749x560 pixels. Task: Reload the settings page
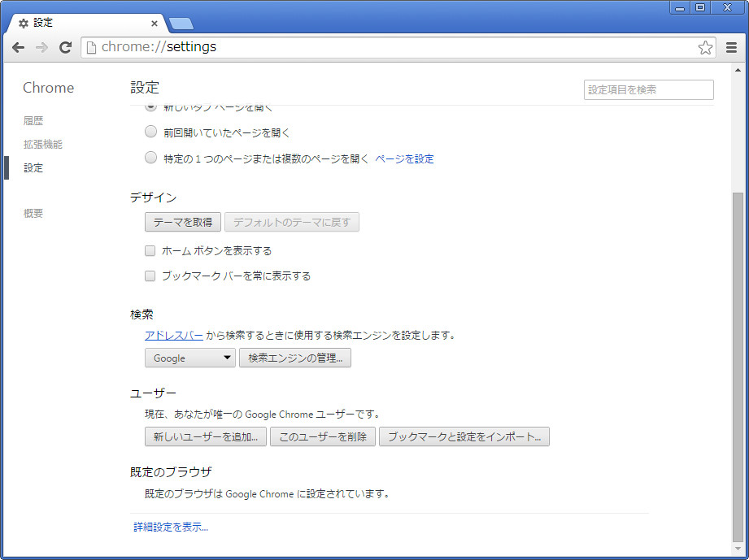[65, 47]
